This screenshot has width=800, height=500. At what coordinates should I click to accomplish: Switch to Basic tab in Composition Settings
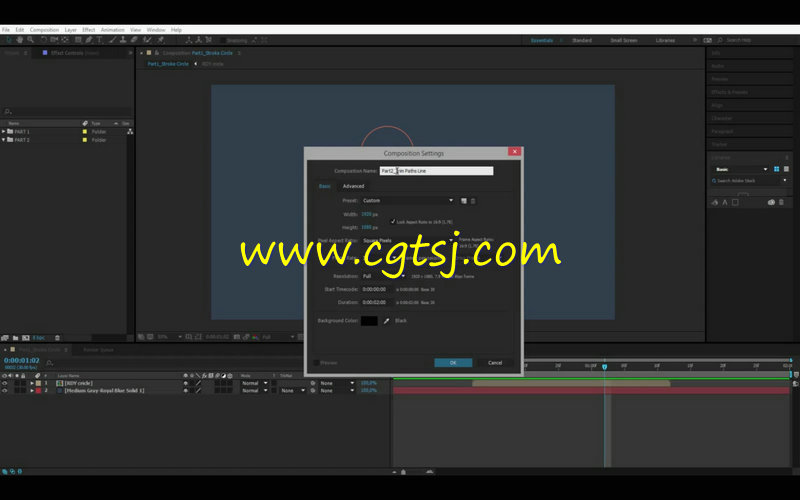tap(324, 186)
